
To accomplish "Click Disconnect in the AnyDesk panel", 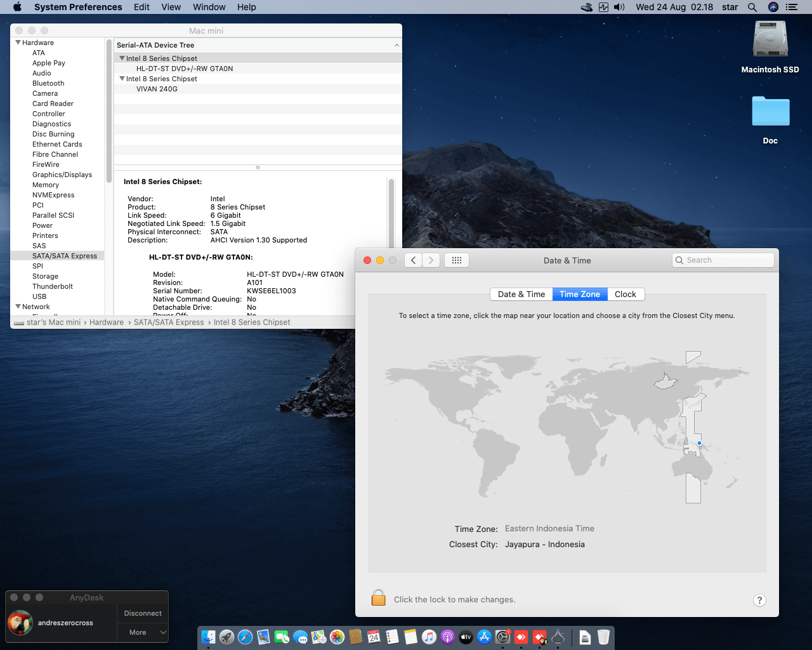I will 143,613.
